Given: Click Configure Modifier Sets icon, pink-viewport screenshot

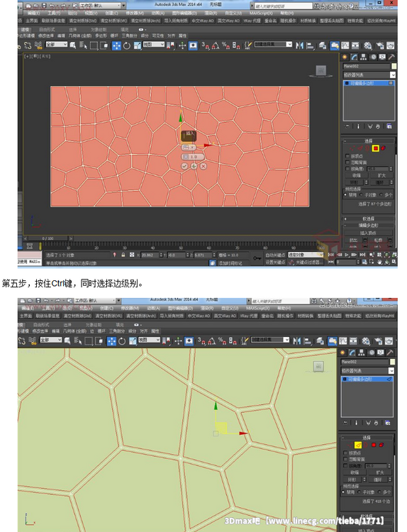Looking at the screenshot, I should pos(389,126).
